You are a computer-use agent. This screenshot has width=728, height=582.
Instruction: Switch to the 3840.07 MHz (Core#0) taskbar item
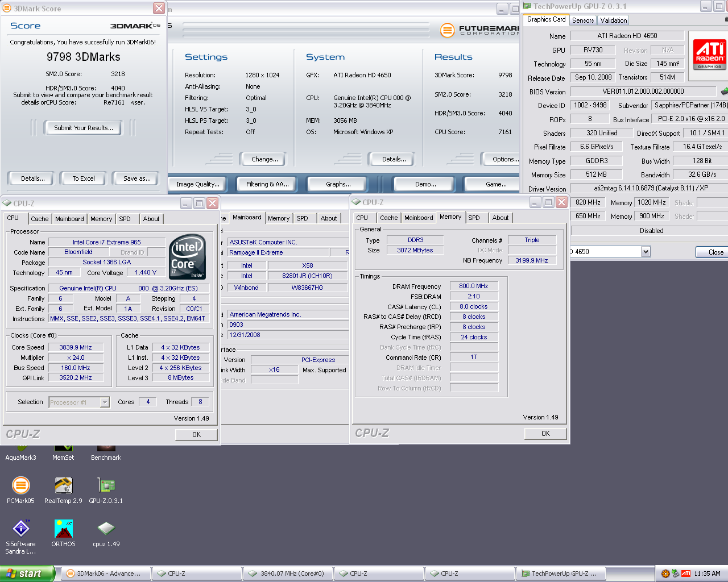288,573
